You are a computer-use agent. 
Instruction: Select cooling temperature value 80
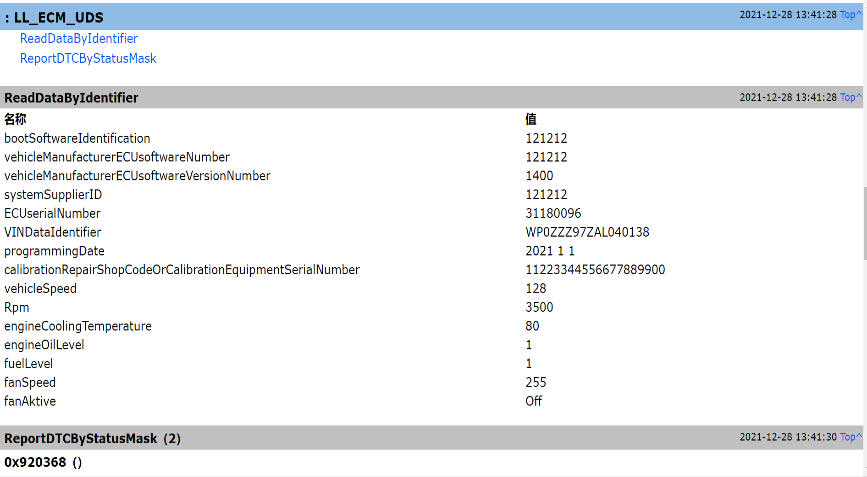(x=532, y=326)
